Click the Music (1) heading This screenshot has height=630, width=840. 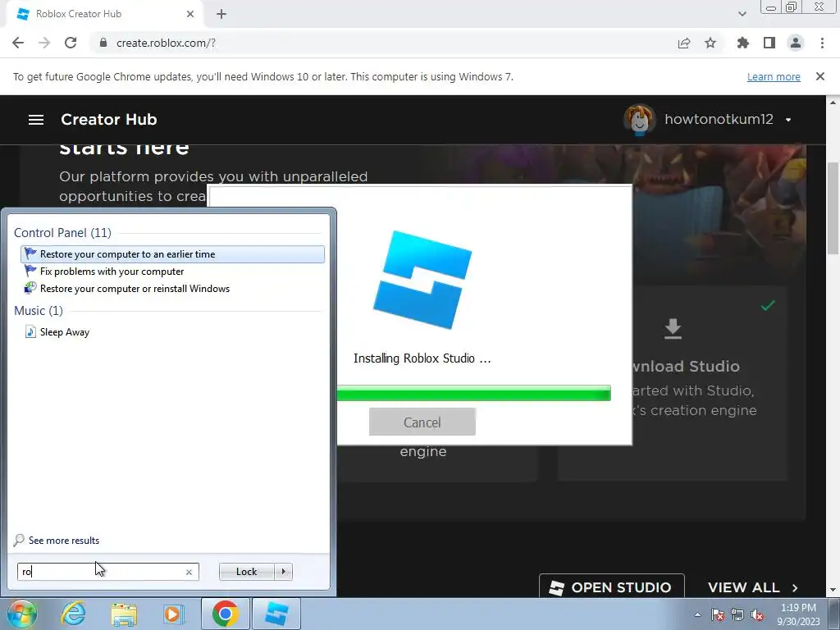(38, 311)
